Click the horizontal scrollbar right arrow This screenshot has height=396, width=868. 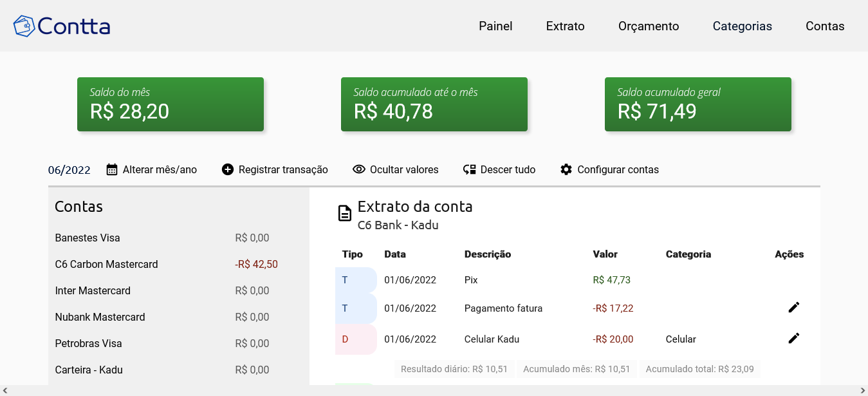click(863, 391)
